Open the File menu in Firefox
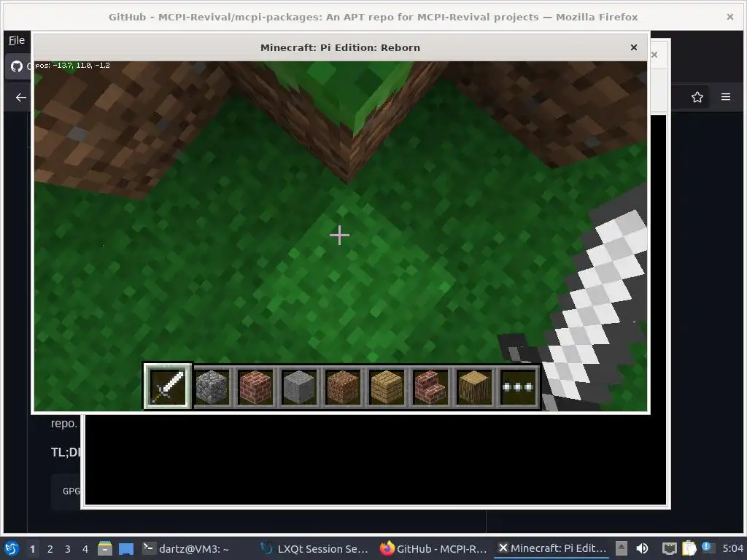Viewport: 747px width, 560px height. click(x=17, y=40)
